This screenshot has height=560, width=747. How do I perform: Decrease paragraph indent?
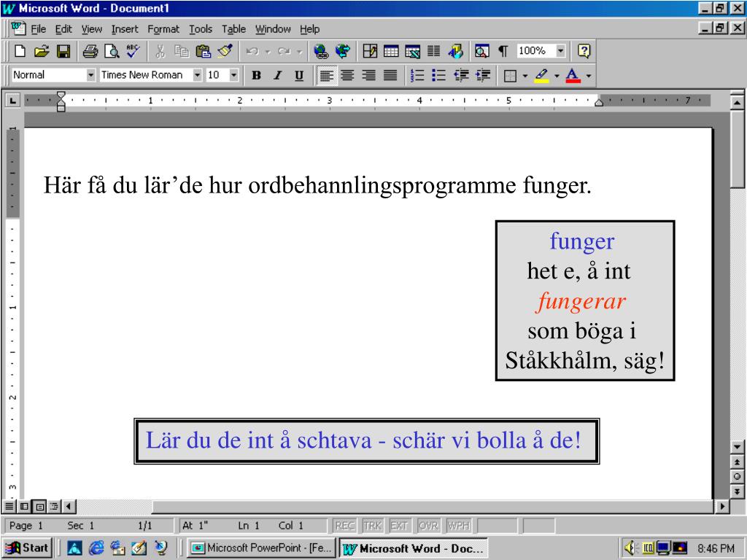coord(461,75)
